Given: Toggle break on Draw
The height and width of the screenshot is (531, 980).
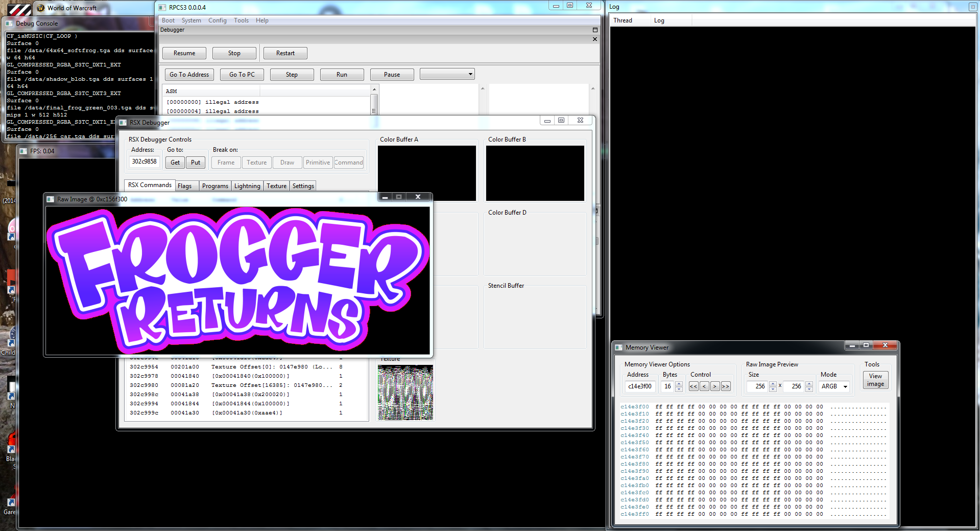Looking at the screenshot, I should tap(287, 163).
